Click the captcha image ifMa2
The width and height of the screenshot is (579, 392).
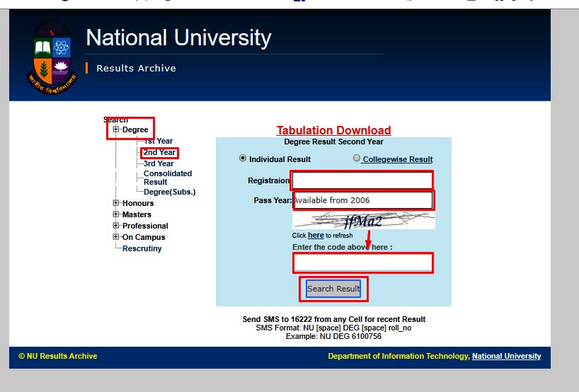tap(363, 220)
